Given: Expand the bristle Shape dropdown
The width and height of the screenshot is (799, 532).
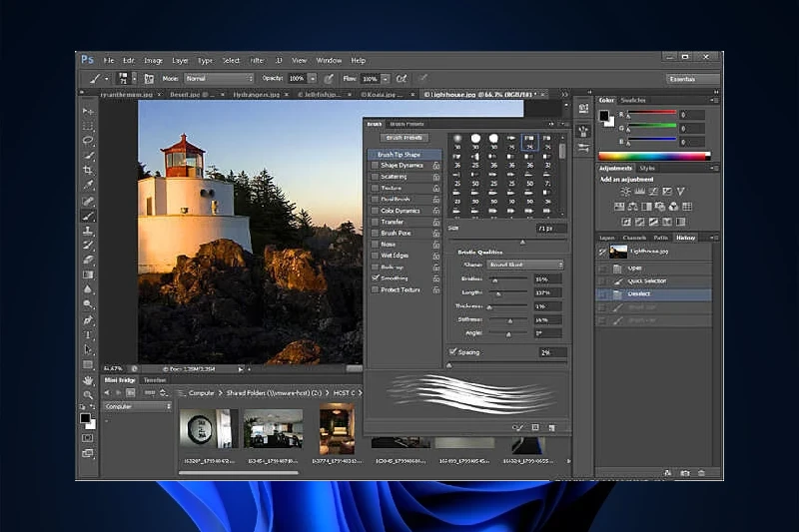Looking at the screenshot, I should 524,265.
